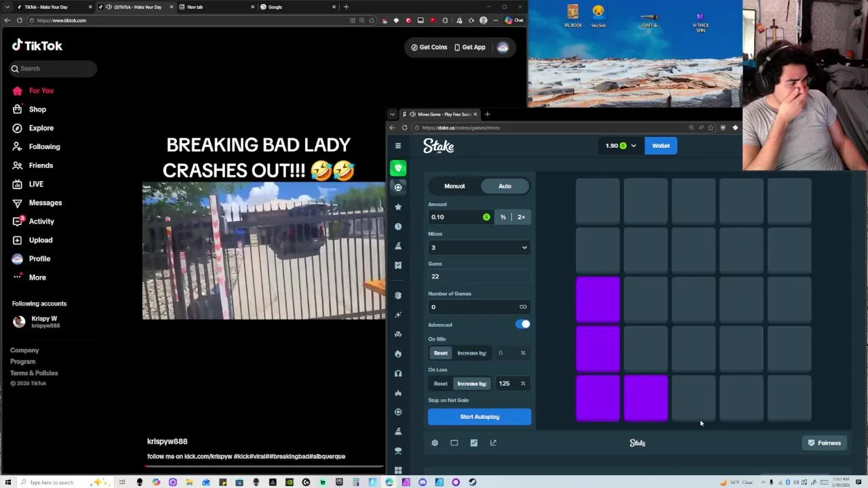Viewport: 868px width, 488px height.
Task: Click the green shield icon in Stake sidebar
Action: (x=398, y=168)
